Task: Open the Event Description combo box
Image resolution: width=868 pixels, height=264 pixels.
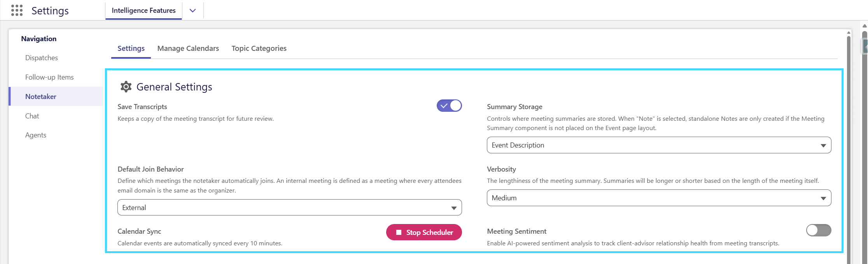Action: [x=659, y=145]
